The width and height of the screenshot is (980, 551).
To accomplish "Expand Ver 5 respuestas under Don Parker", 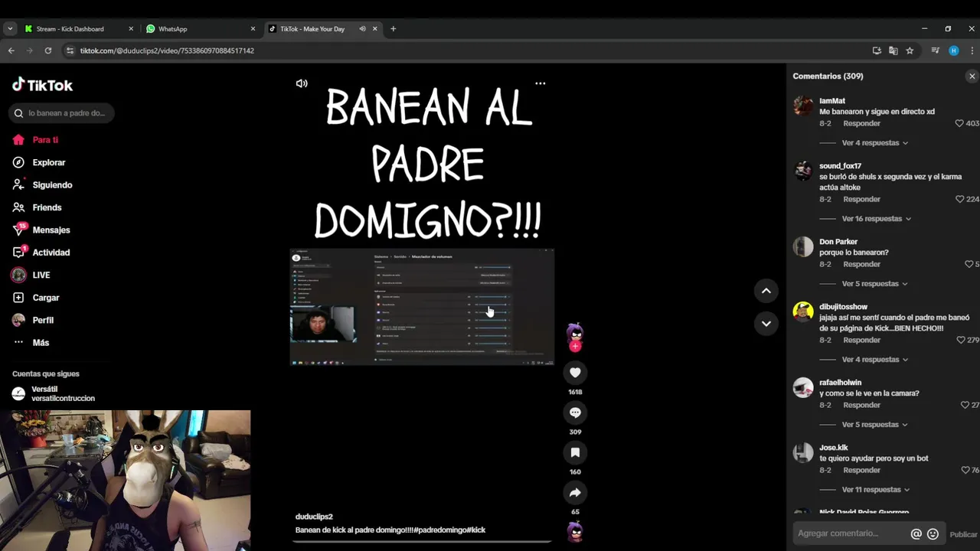I will (x=874, y=284).
